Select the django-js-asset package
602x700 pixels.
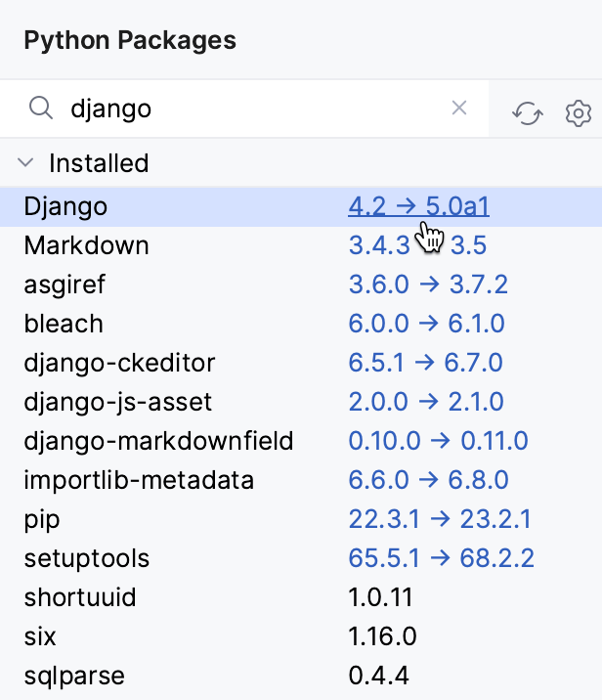click(118, 402)
